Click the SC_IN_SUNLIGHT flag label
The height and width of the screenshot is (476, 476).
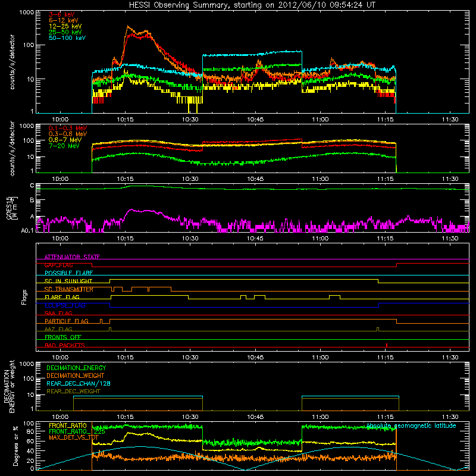point(68,281)
